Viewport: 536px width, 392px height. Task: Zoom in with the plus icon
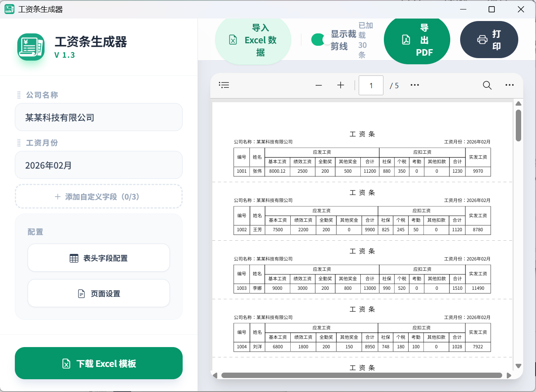point(341,85)
